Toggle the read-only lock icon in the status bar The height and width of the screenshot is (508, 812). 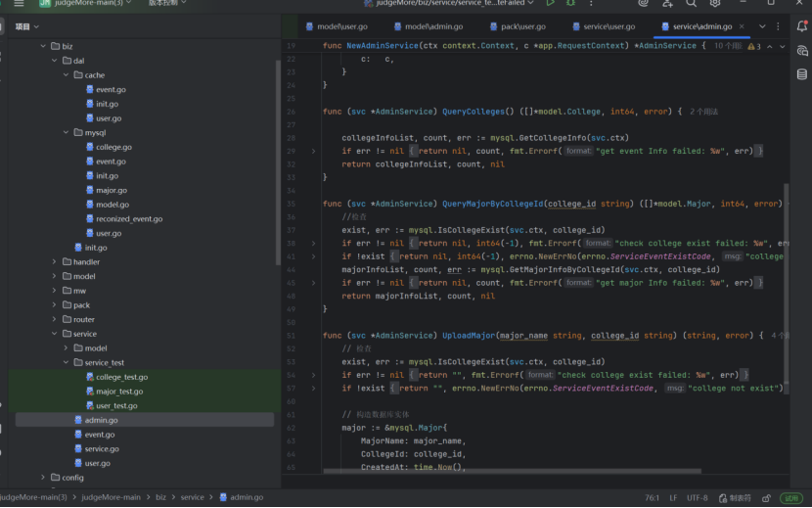click(766, 498)
